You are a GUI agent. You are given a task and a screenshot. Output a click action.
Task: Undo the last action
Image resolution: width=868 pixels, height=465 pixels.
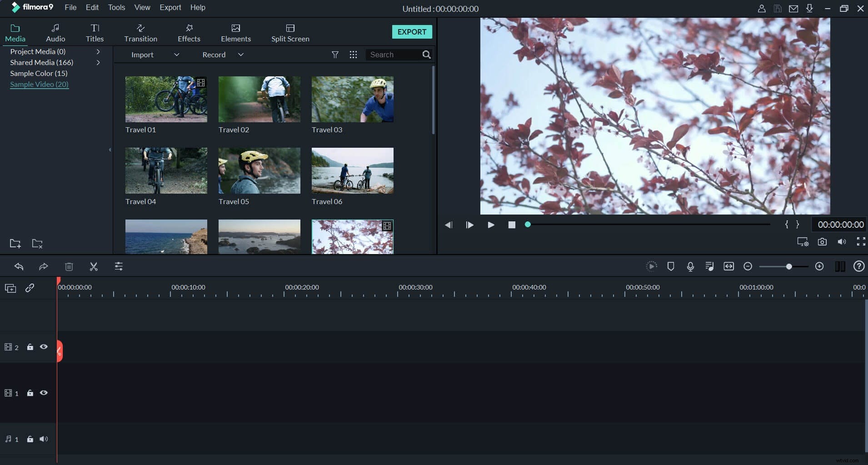pos(19,266)
